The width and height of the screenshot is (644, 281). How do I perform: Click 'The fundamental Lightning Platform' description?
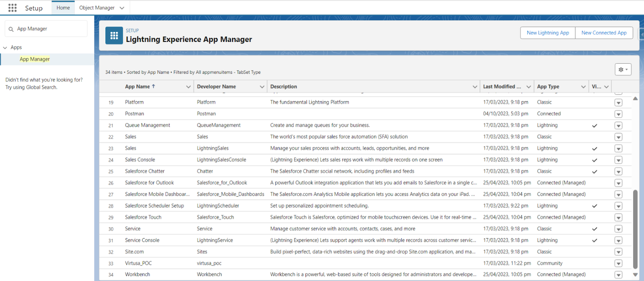pyautogui.click(x=310, y=102)
